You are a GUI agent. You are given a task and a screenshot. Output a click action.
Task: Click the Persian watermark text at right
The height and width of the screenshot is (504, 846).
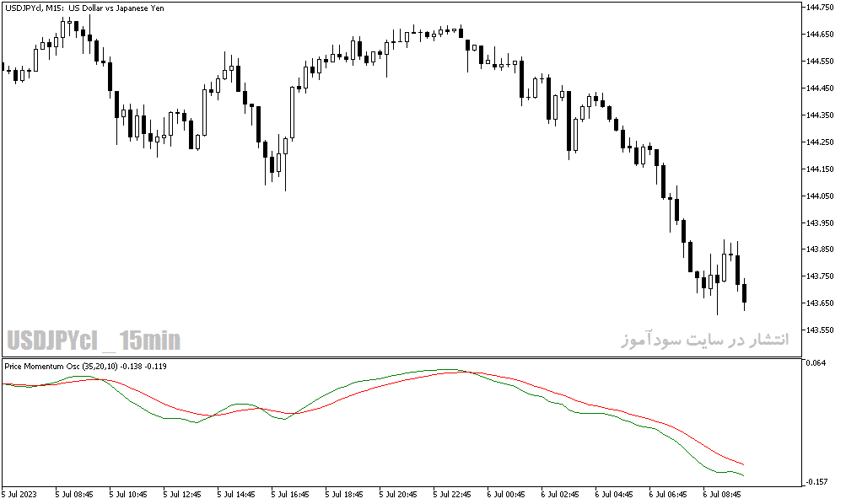click(704, 340)
